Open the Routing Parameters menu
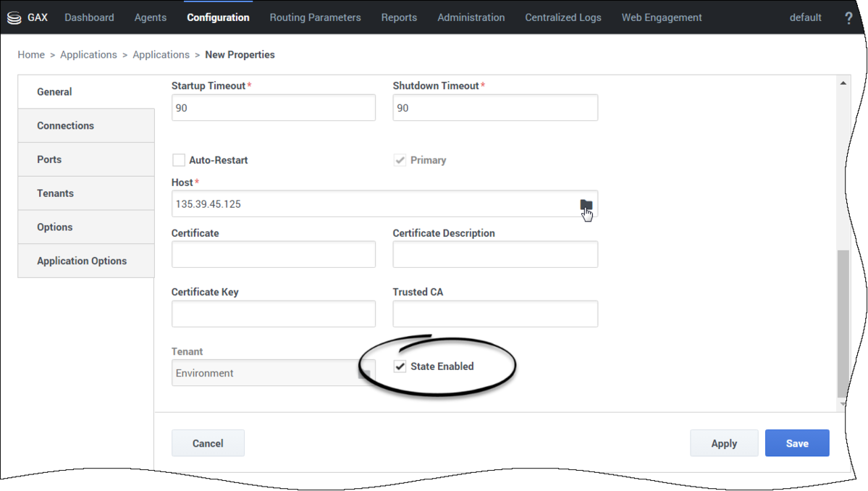Viewport: 868px width, 491px height. click(x=315, y=17)
